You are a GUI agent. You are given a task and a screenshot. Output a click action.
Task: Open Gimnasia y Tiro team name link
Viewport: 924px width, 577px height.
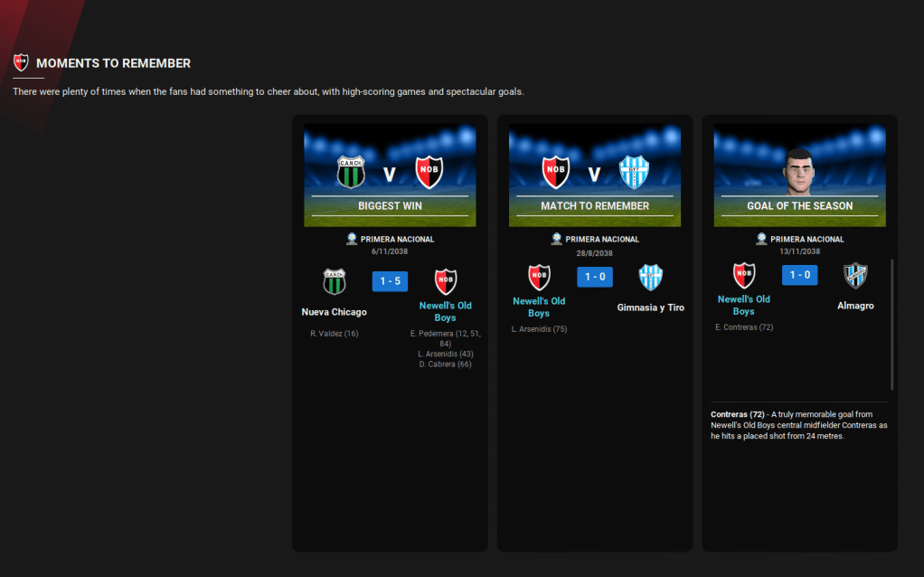(651, 307)
